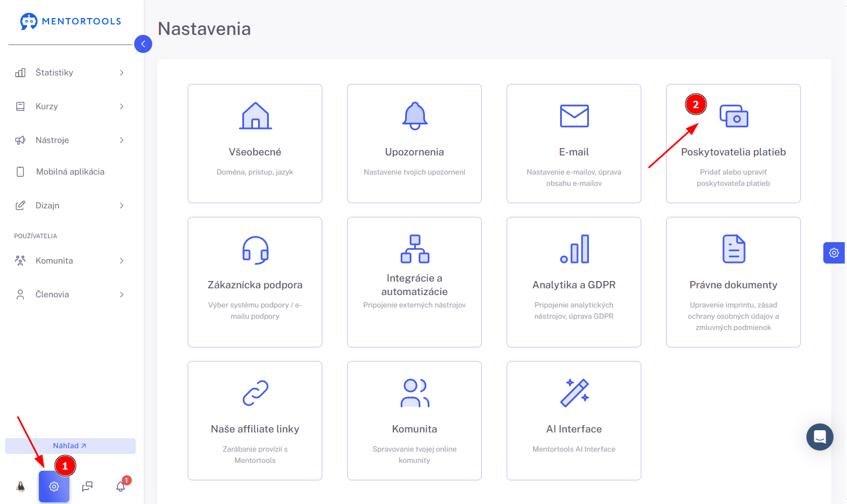Open the AI Interface magic wand card
The width and height of the screenshot is (847, 504).
[x=574, y=421]
